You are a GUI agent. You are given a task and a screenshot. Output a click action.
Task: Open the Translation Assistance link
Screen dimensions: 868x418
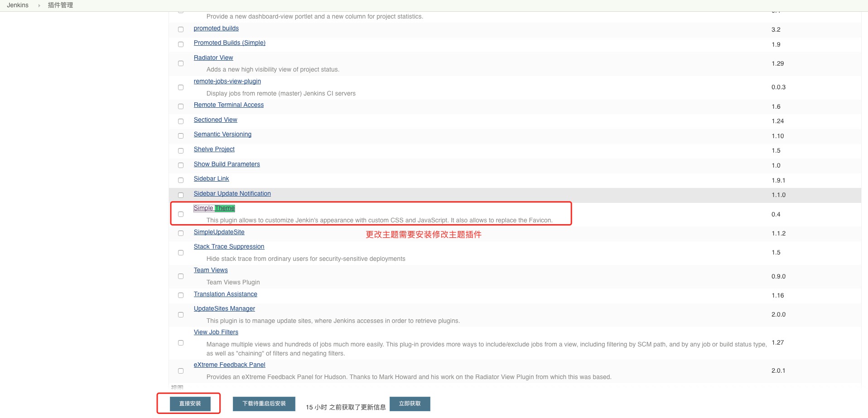click(226, 294)
